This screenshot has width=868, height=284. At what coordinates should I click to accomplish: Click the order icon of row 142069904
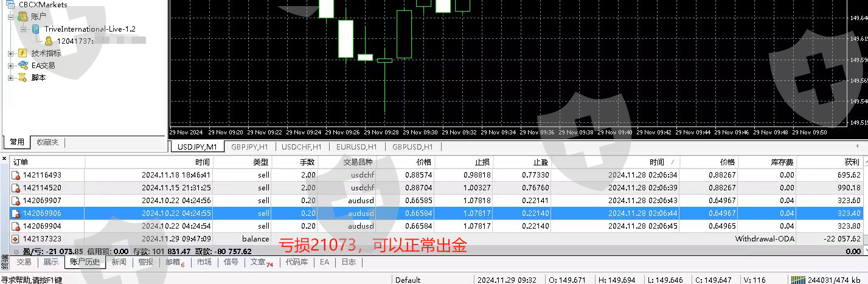[x=16, y=226]
